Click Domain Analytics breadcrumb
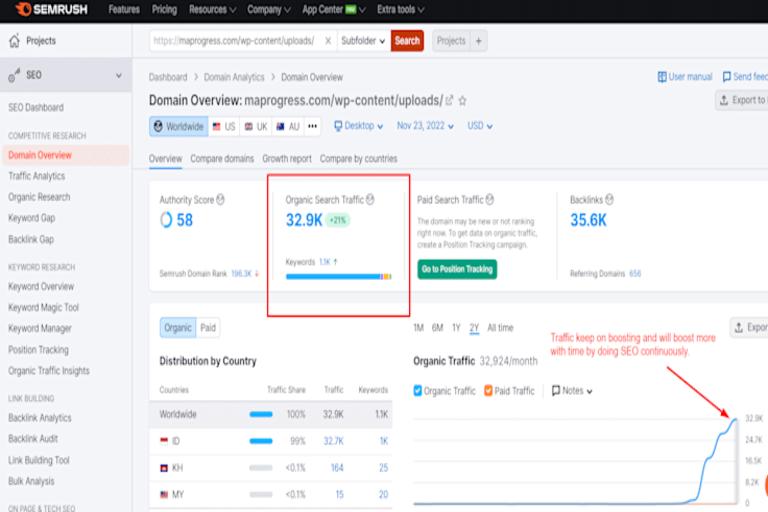Viewport: 768px width, 512px height. point(234,77)
